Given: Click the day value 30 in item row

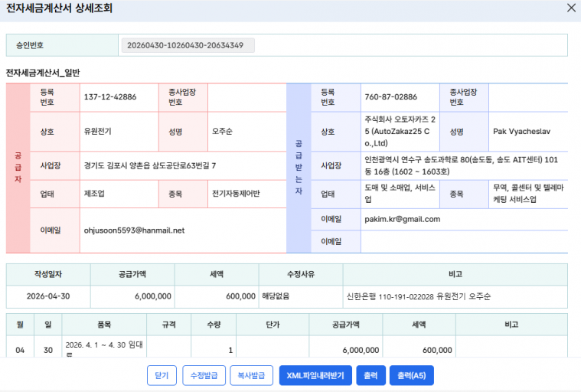Looking at the screenshot, I should [48, 350].
